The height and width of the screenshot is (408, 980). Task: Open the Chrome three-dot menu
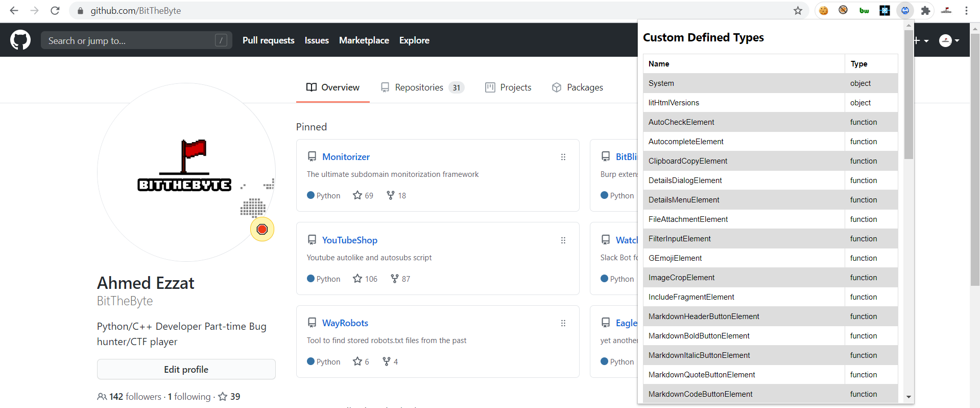966,10
